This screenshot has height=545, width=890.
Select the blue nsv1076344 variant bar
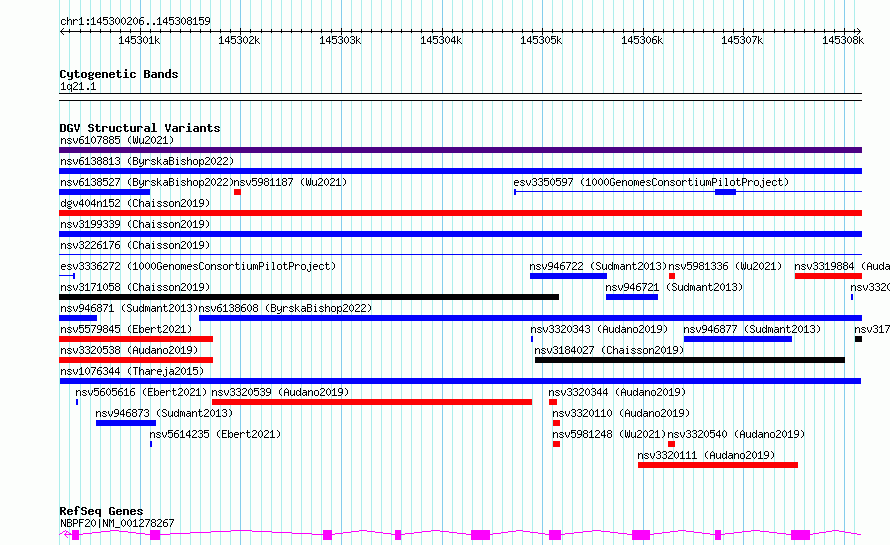(x=460, y=381)
